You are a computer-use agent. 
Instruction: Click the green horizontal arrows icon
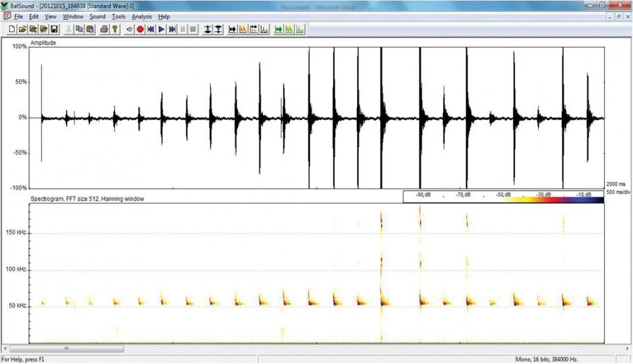[x=278, y=29]
